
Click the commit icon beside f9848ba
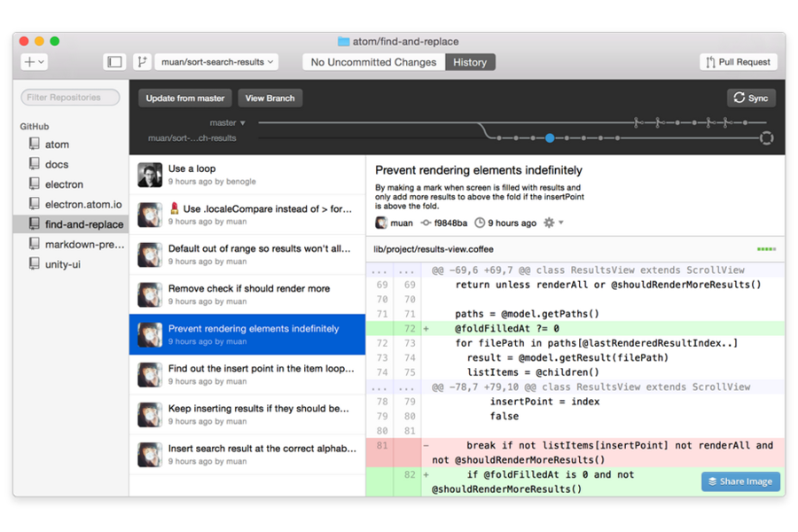click(426, 223)
